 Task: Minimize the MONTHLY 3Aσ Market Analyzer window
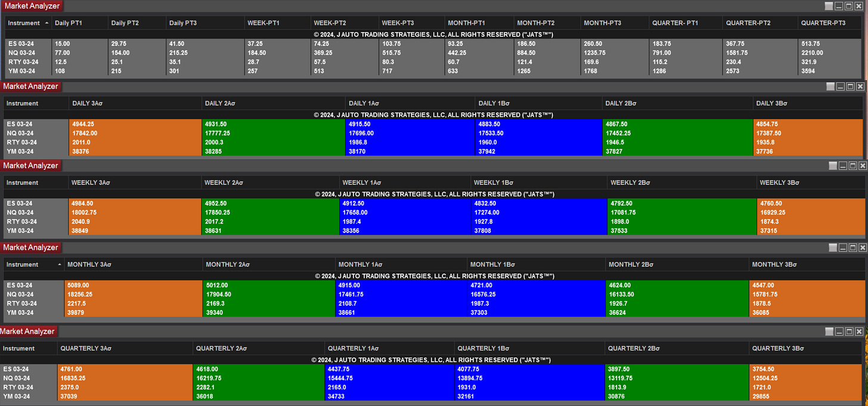pyautogui.click(x=842, y=247)
